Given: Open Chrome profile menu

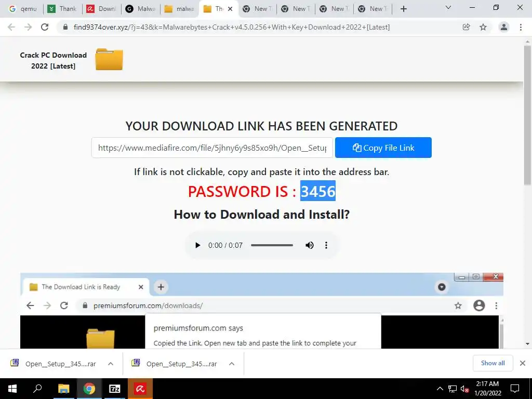Looking at the screenshot, I should coord(504,27).
